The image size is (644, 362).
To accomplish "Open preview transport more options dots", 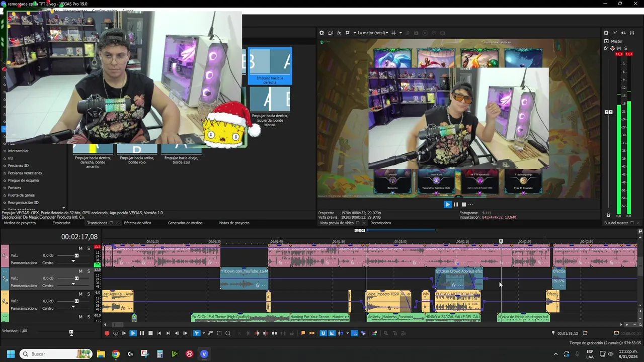I will coord(470,205).
